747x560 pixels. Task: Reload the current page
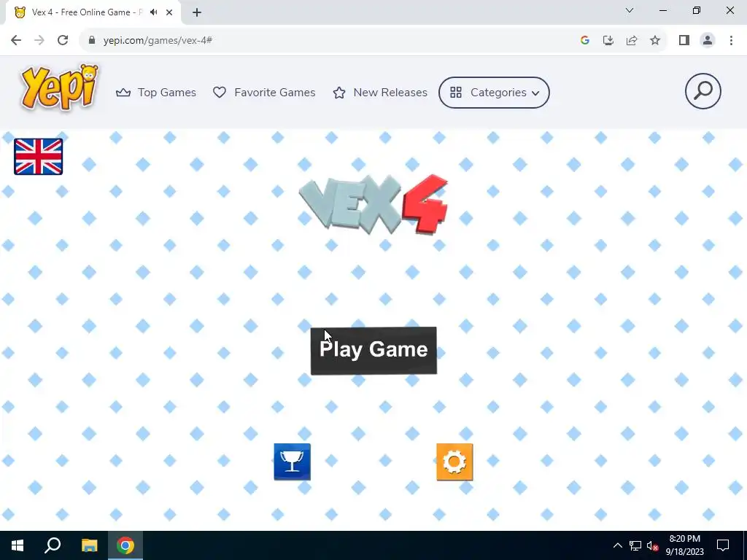[x=63, y=41]
